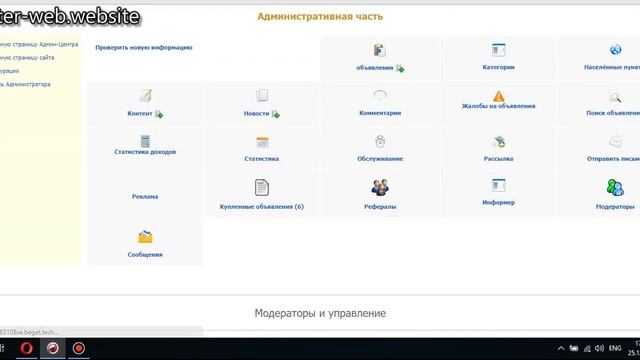The height and width of the screenshot is (360, 640).
Task: Click the Модераторы text link
Action: (615, 207)
